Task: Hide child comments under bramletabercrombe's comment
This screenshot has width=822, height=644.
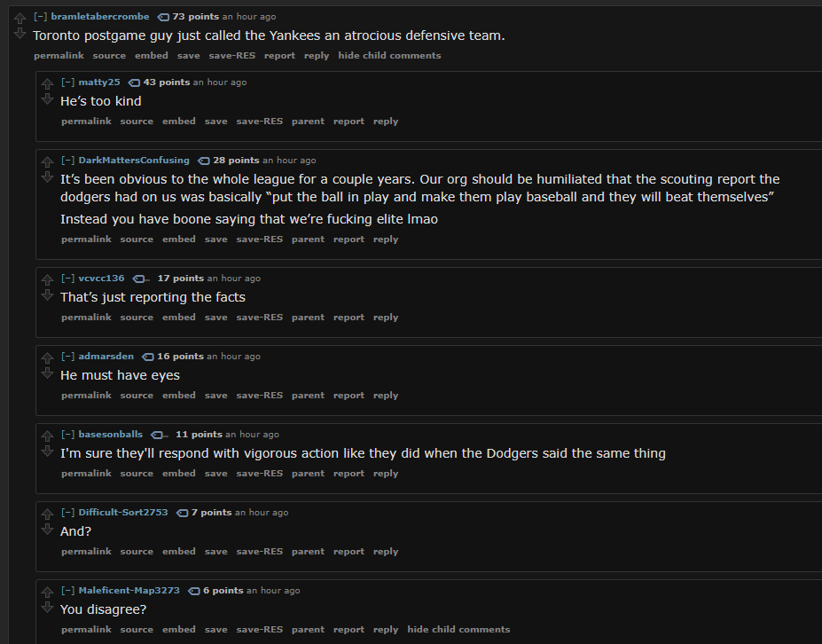Action: 389,56
